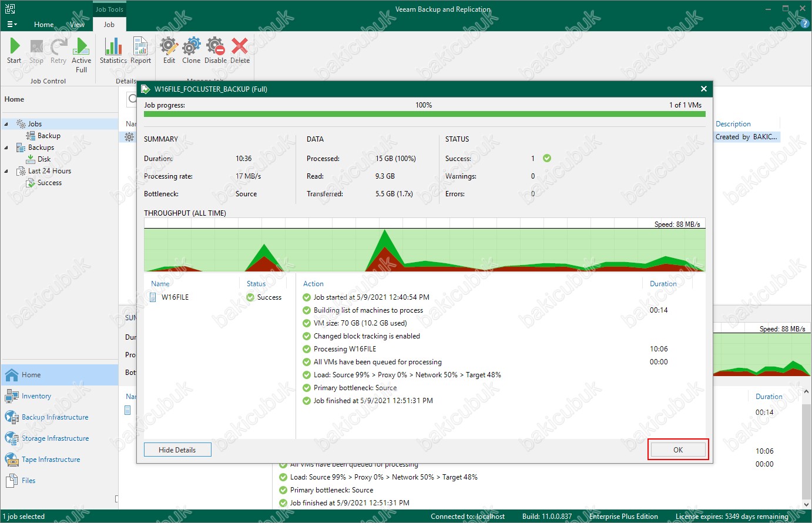Viewport: 812px width, 523px height.
Task: Click the 'Processing W16FILE' log entry
Action: click(x=345, y=349)
